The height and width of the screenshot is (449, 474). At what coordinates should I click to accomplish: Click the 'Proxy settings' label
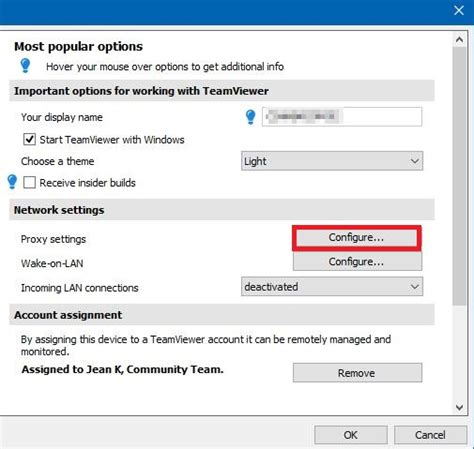53,239
